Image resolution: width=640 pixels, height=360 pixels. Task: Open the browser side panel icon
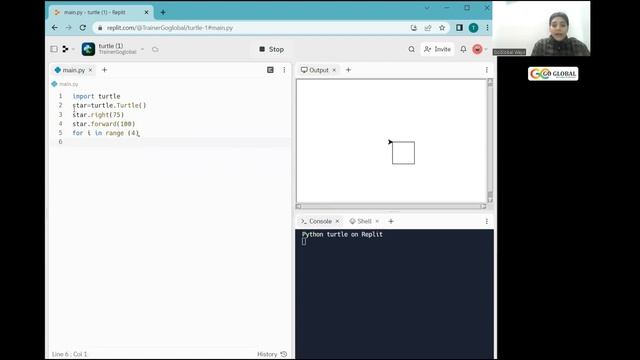(459, 28)
